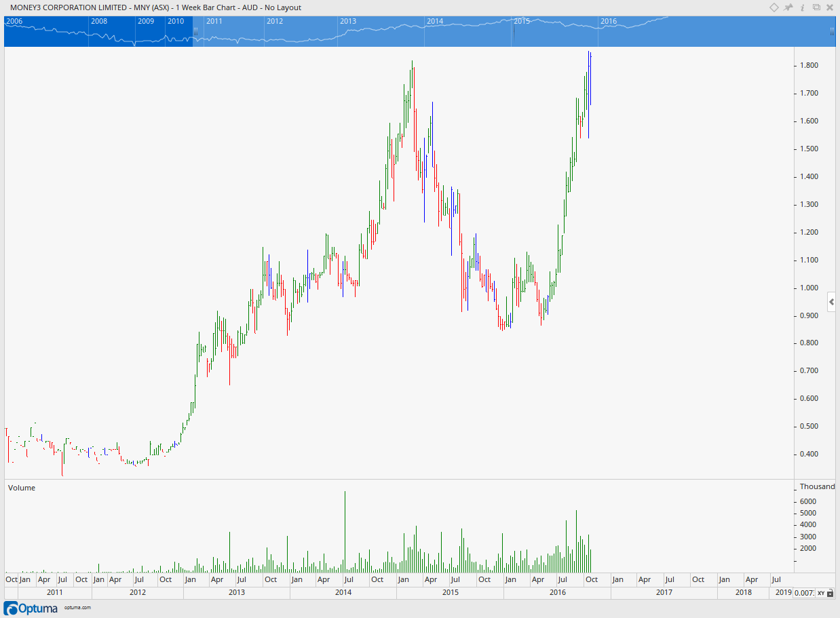Click the chart title MONEY3 CORPORATION LIMITED

67,7
